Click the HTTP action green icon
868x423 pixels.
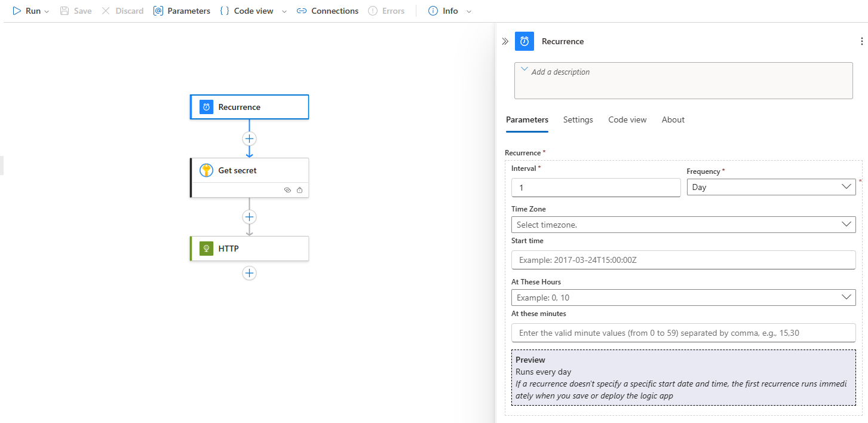coord(206,249)
